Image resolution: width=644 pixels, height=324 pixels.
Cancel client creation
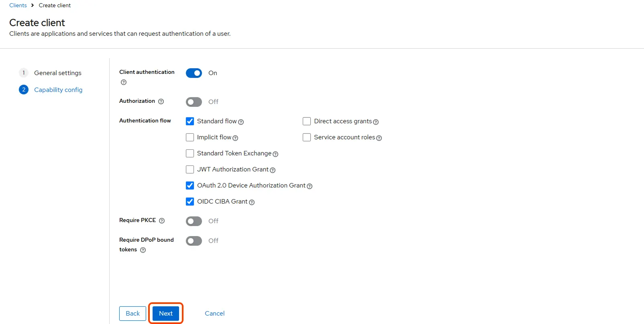click(x=215, y=314)
